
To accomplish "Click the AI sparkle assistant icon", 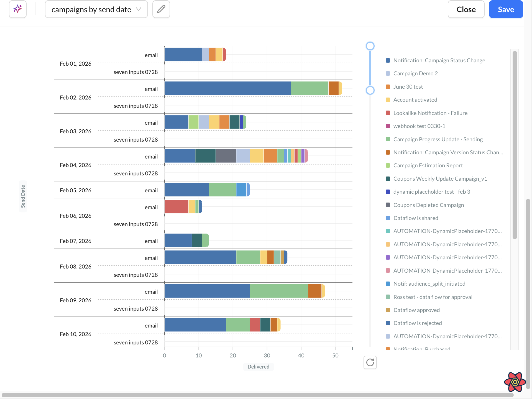I will coord(18,9).
